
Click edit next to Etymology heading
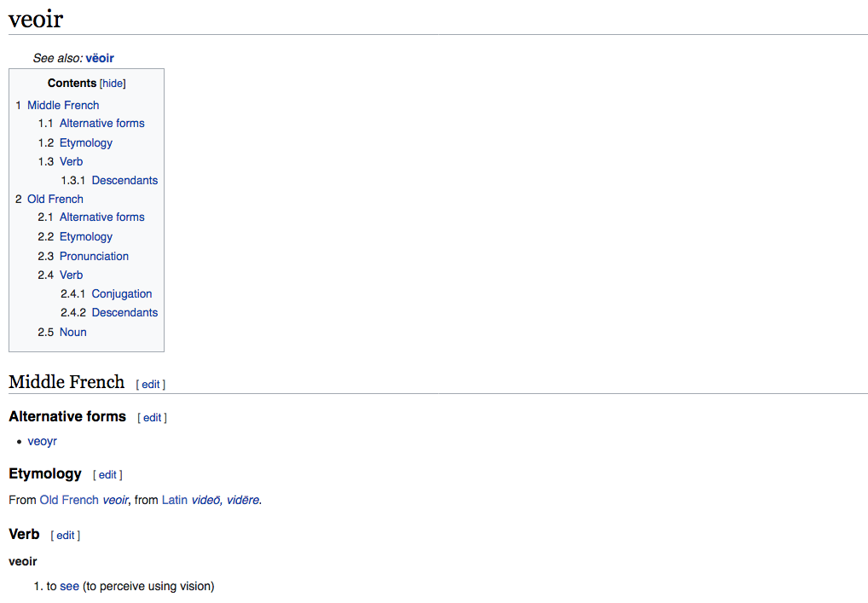tap(107, 475)
